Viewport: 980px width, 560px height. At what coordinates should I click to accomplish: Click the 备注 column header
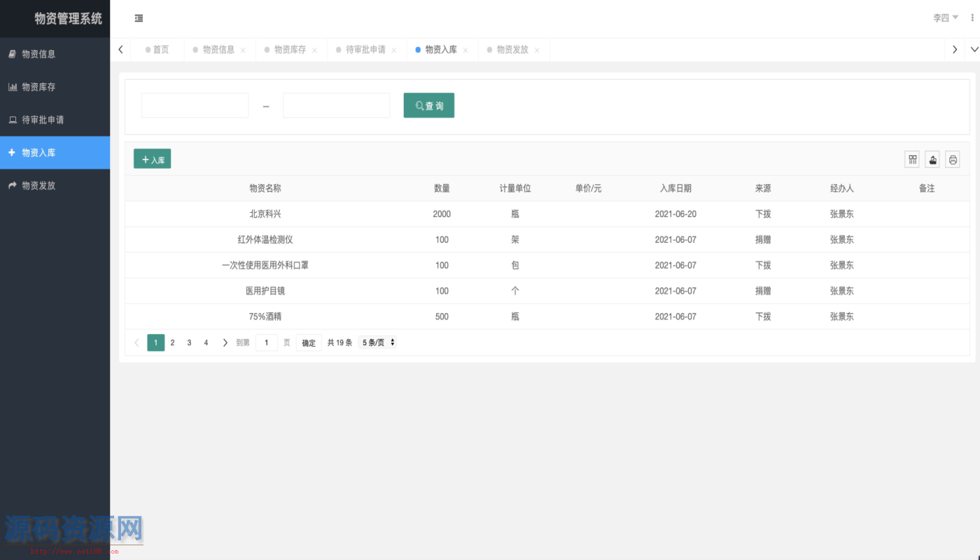(x=927, y=188)
